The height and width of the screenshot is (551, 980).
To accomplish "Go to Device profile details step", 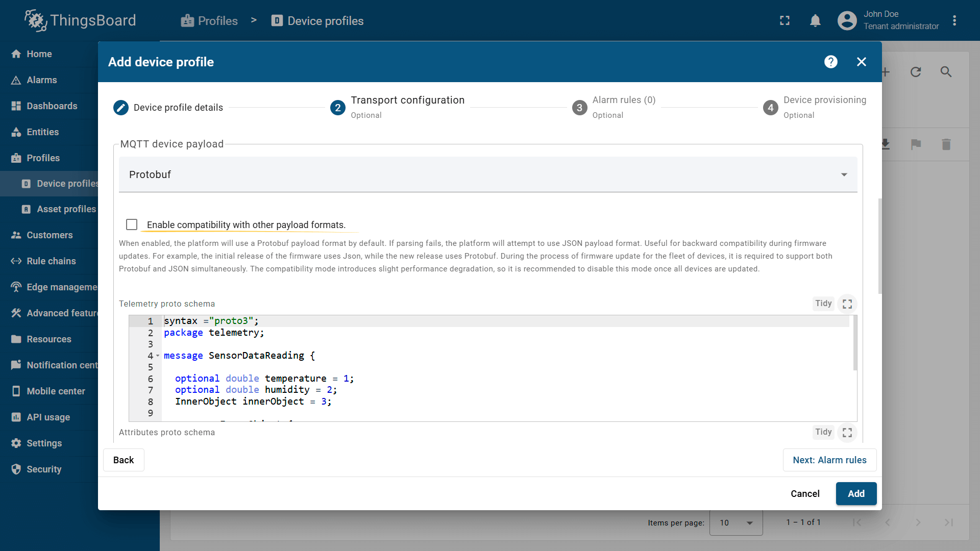I will point(168,108).
